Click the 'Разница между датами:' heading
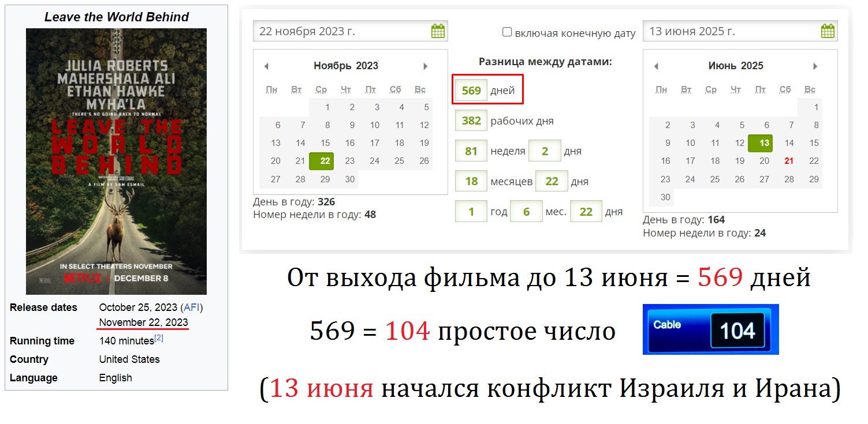This screenshot has width=868, height=424. point(545,62)
